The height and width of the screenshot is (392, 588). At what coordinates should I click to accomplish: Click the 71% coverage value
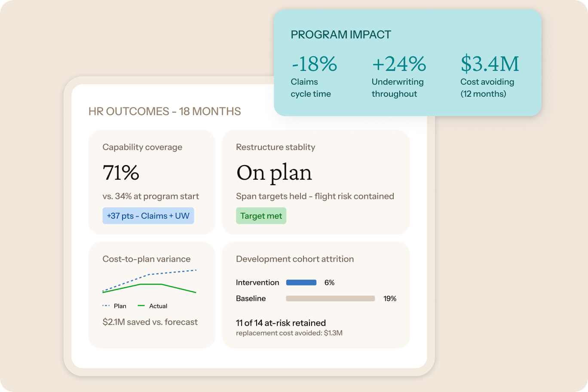click(x=121, y=173)
